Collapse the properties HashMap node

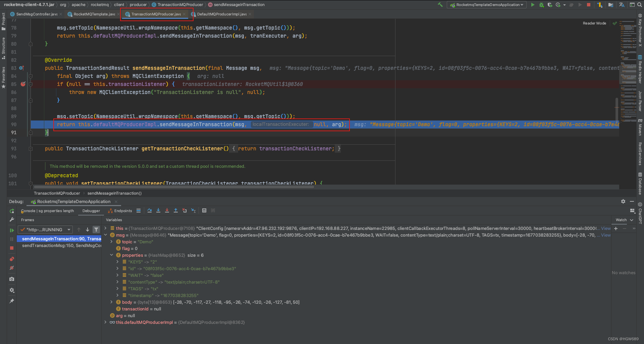click(x=111, y=255)
